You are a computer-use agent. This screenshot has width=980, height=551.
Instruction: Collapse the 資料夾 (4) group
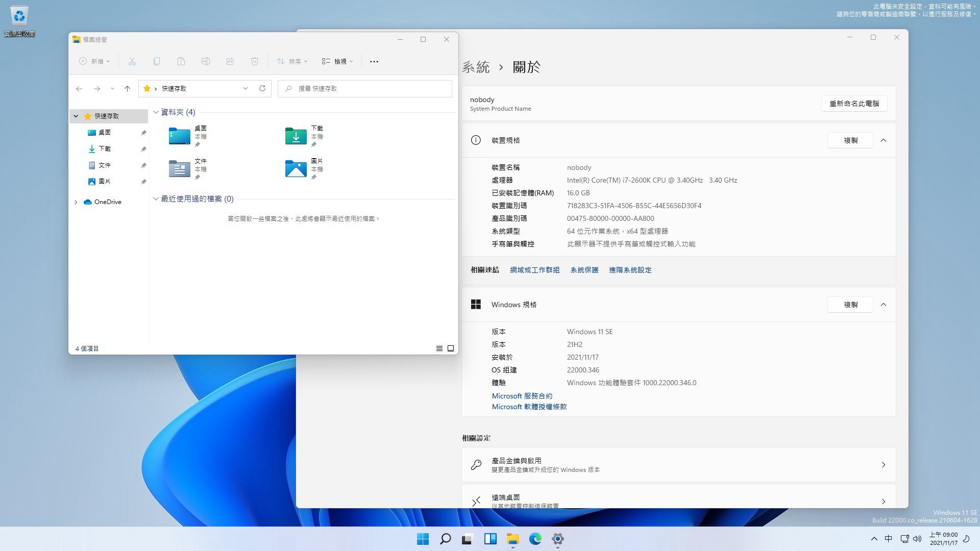(x=156, y=112)
